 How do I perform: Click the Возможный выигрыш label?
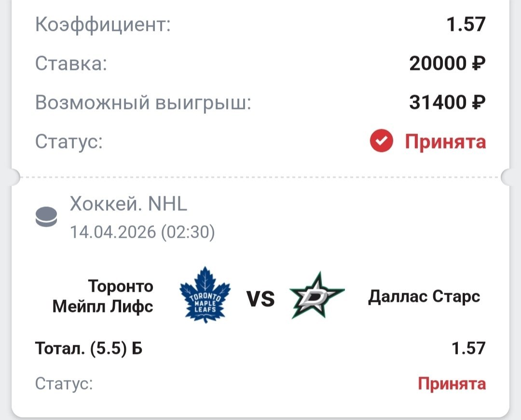[x=143, y=103]
